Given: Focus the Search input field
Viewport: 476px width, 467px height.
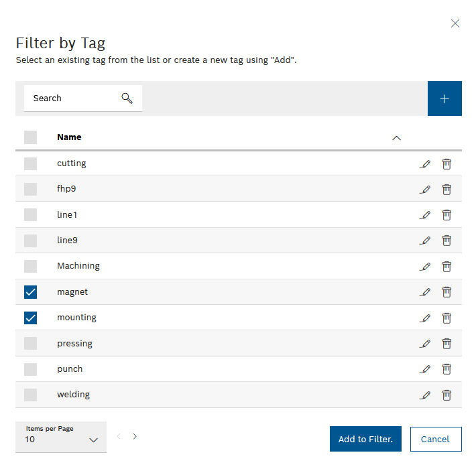Looking at the screenshot, I should click(x=83, y=98).
